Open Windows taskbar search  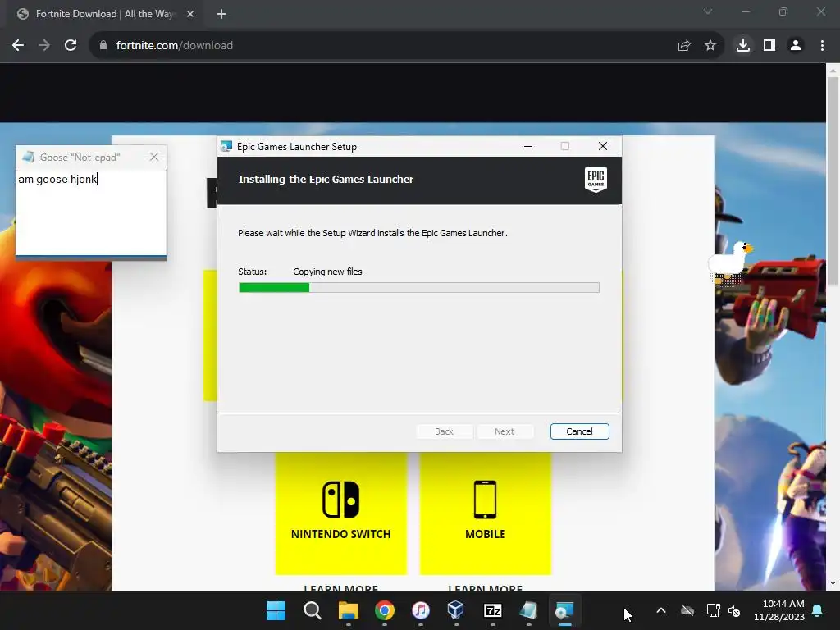click(x=312, y=610)
